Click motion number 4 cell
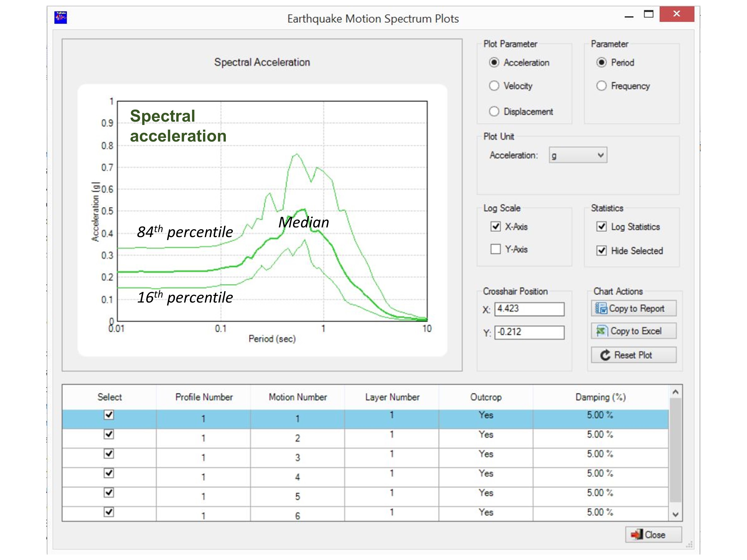This screenshot has width=747, height=560. (x=298, y=477)
